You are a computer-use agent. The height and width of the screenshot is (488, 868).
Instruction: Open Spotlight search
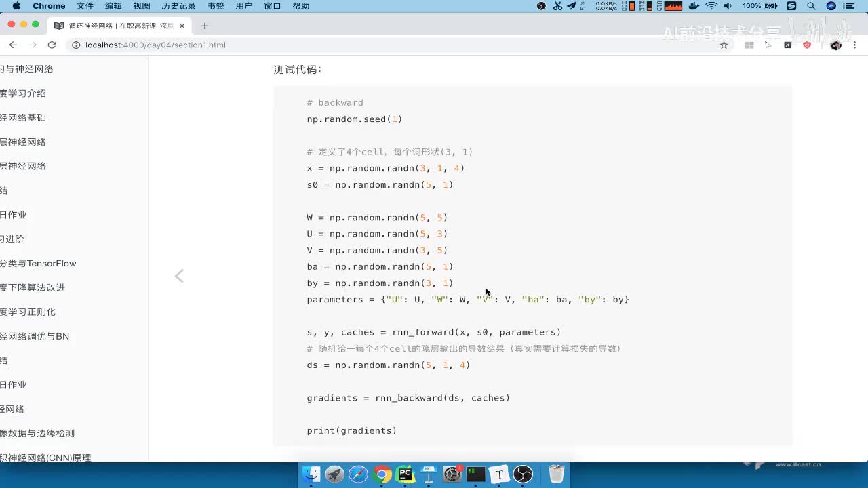coord(811,6)
